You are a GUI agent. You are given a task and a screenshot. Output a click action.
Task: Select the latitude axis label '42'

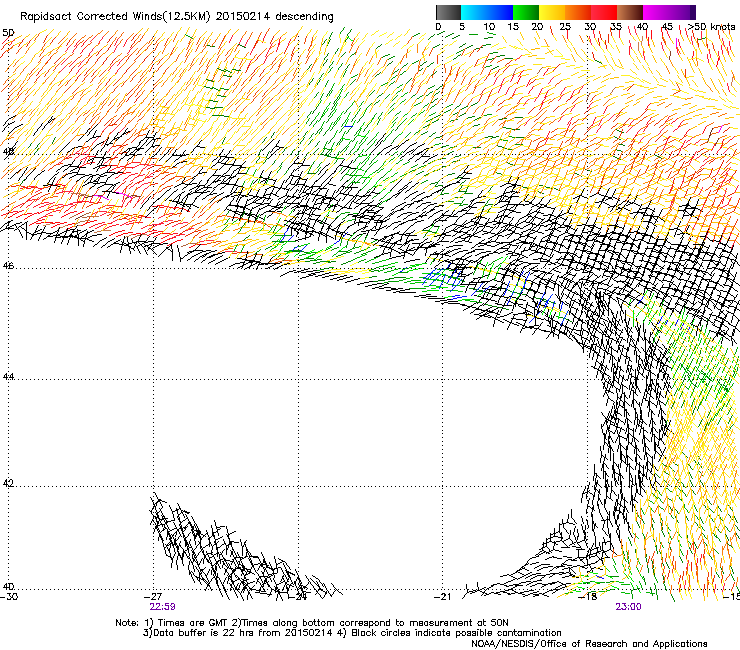pos(8,484)
